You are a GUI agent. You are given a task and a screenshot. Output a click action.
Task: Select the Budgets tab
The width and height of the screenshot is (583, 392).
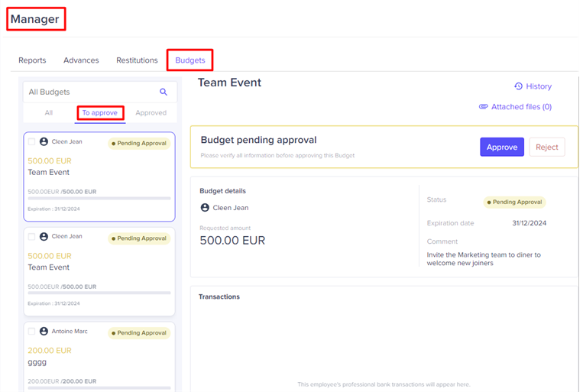click(189, 60)
